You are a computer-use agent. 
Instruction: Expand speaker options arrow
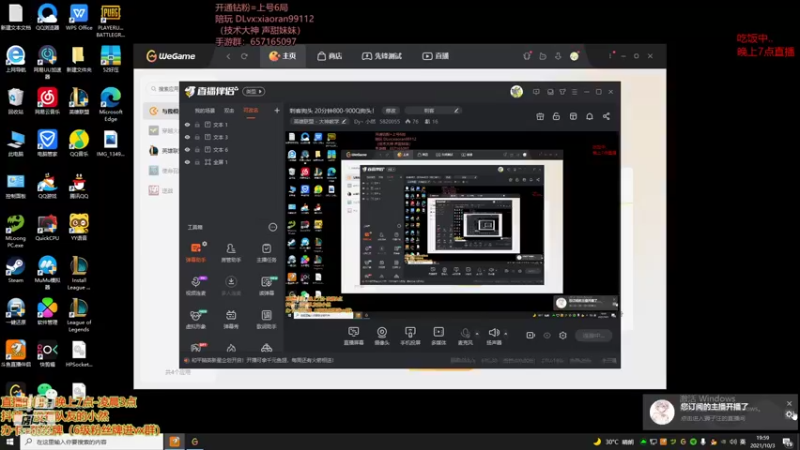[x=506, y=334]
